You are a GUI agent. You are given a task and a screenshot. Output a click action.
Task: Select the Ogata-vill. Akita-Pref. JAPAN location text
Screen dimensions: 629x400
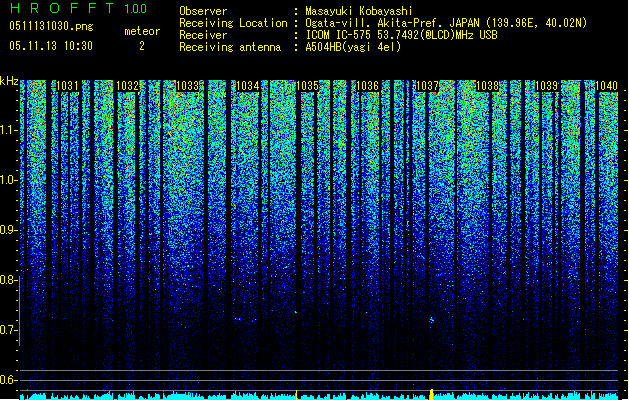446,23
